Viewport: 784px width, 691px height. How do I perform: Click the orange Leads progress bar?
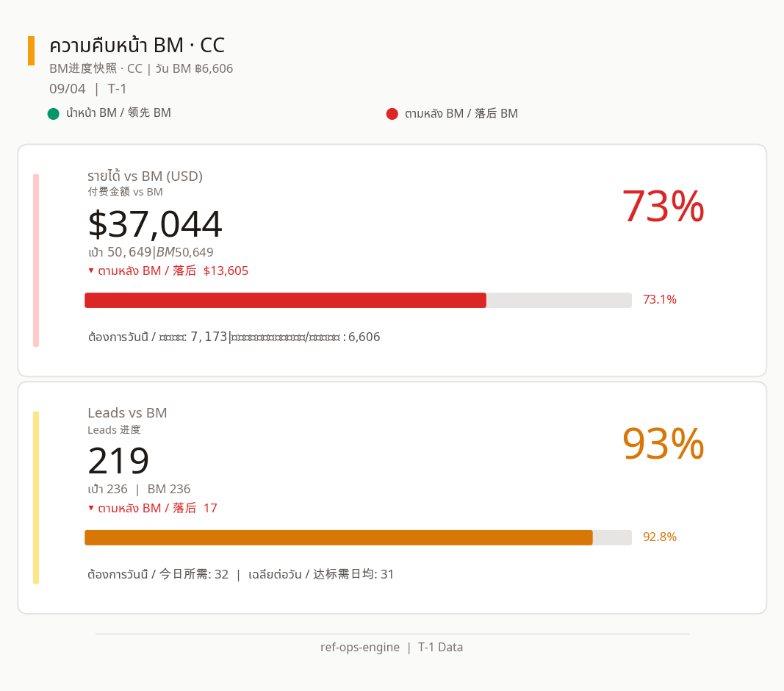(x=339, y=537)
